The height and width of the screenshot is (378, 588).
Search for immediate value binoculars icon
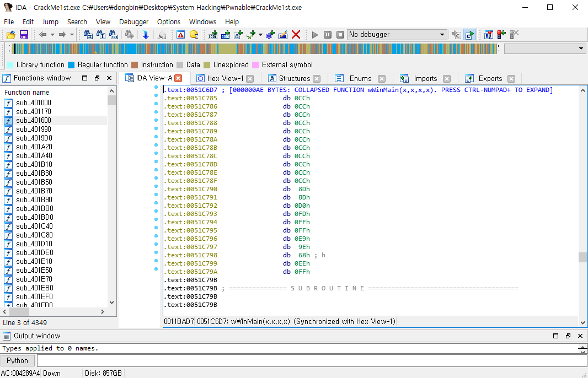88,35
